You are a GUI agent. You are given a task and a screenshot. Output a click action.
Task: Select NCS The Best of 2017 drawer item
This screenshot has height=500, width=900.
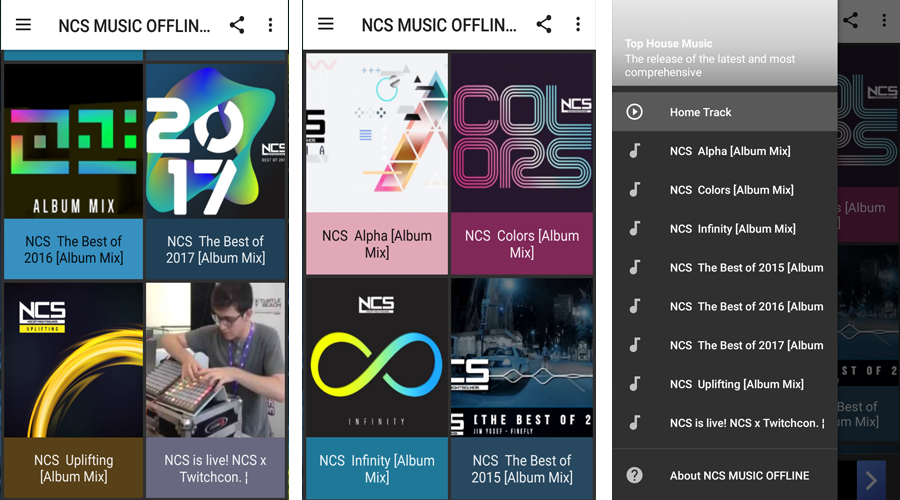tap(725, 346)
